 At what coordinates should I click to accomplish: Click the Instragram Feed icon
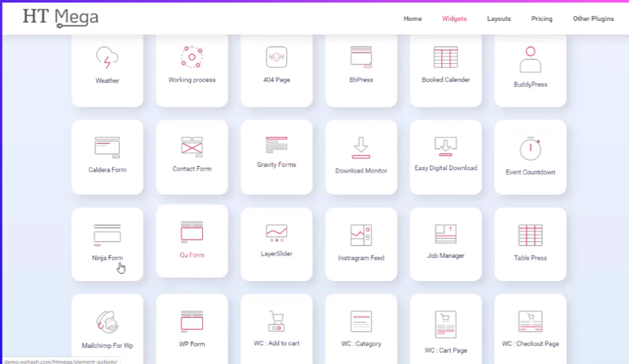tap(361, 235)
